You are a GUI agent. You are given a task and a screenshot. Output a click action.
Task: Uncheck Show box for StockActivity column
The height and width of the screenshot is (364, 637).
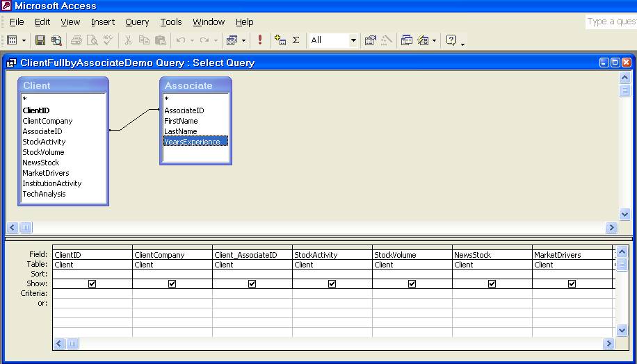[x=332, y=283]
